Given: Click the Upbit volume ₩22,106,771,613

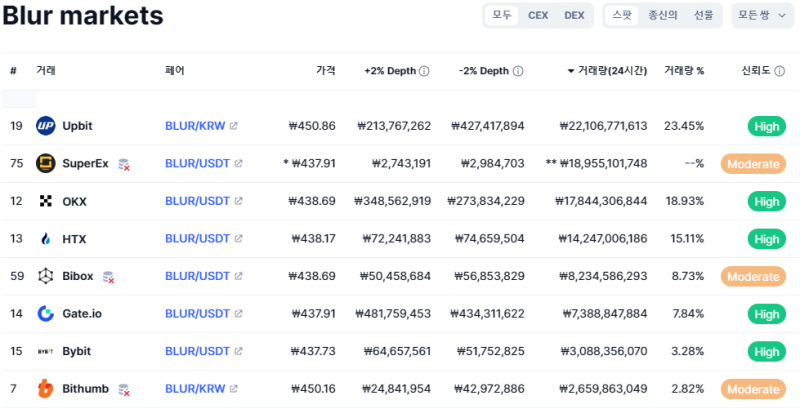Looking at the screenshot, I should tap(603, 126).
